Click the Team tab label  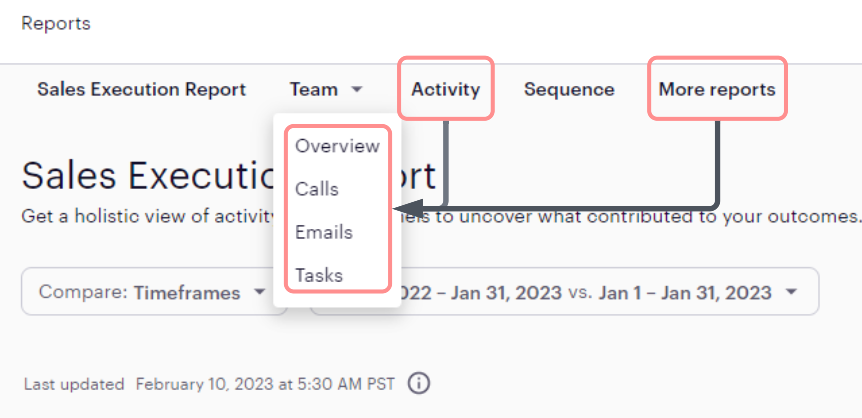(313, 89)
